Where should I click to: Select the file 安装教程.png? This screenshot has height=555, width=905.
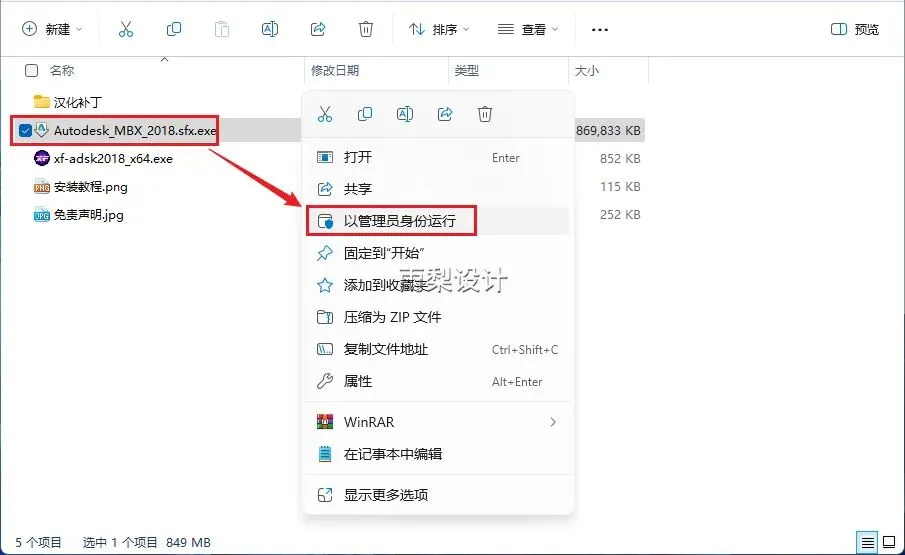coord(91,186)
